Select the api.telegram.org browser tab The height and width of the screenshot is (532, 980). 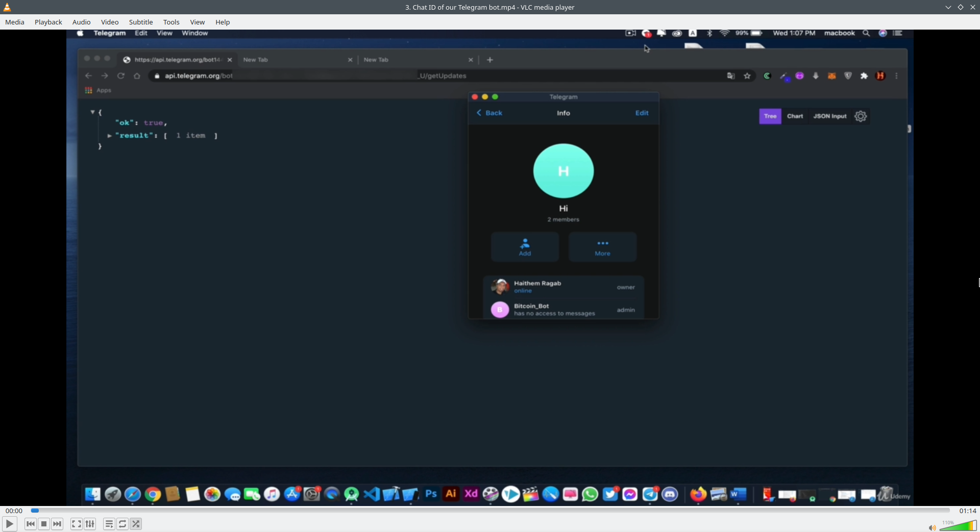[x=177, y=60]
